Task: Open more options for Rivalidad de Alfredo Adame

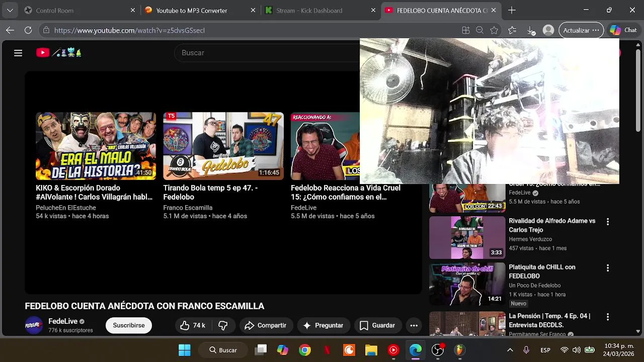Action: [x=607, y=222]
